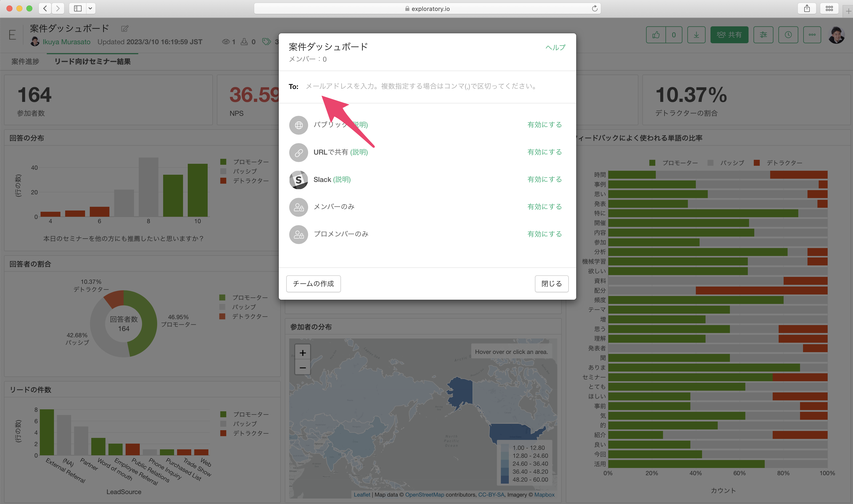Click the Safari address bar
853x504 pixels.
[x=427, y=8]
